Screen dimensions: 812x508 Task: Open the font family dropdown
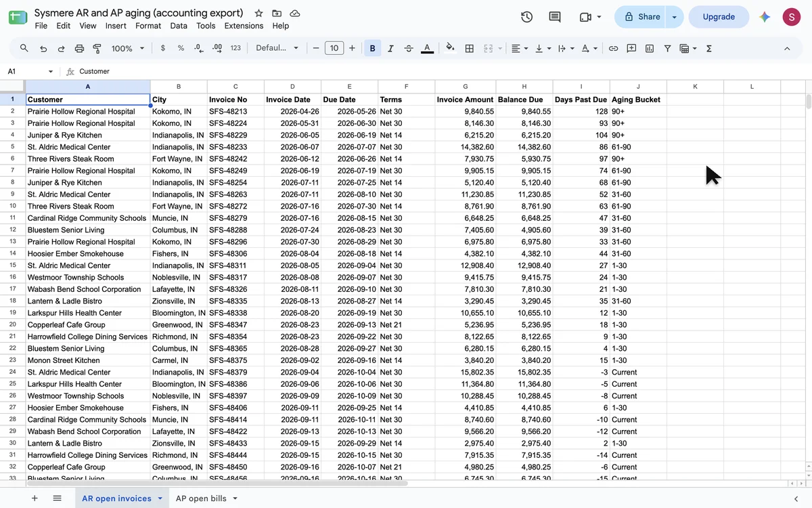(277, 48)
